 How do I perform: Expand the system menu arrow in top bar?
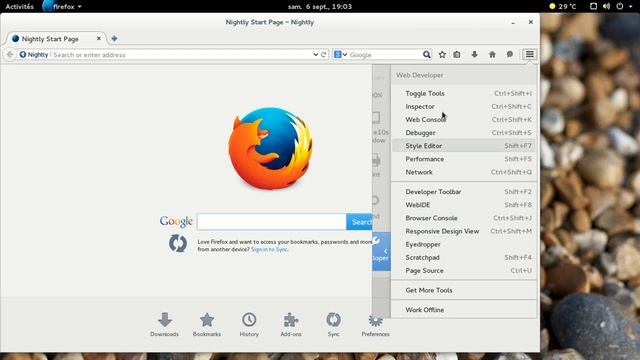[x=631, y=7]
